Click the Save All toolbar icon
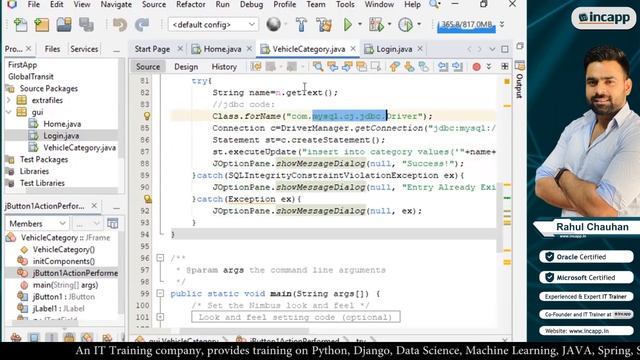The width and height of the screenshot is (640, 360). pos(87,25)
